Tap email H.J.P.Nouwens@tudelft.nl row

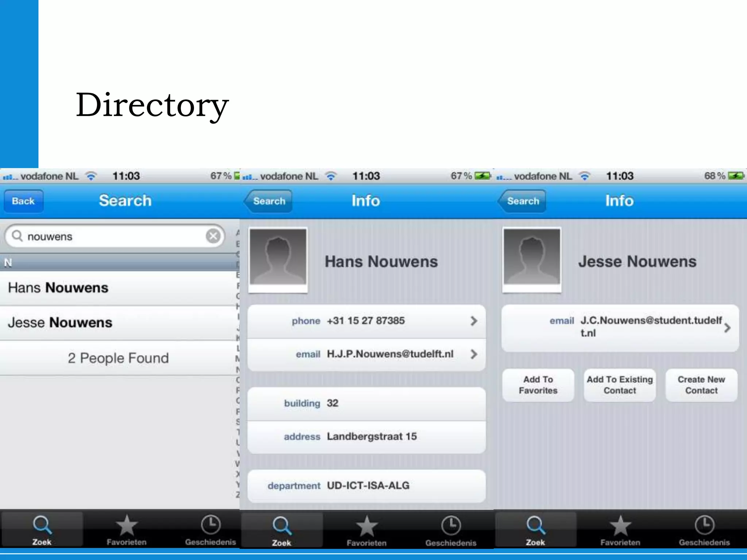click(367, 354)
